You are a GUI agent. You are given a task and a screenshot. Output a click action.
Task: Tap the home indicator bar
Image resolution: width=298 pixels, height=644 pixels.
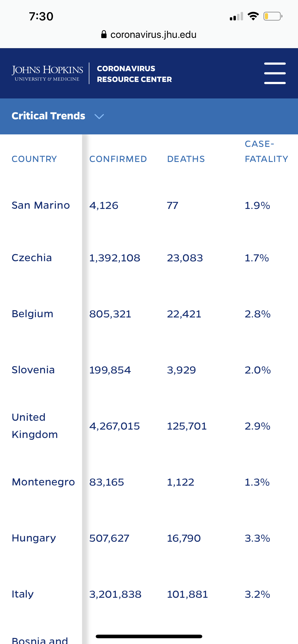tap(149, 636)
